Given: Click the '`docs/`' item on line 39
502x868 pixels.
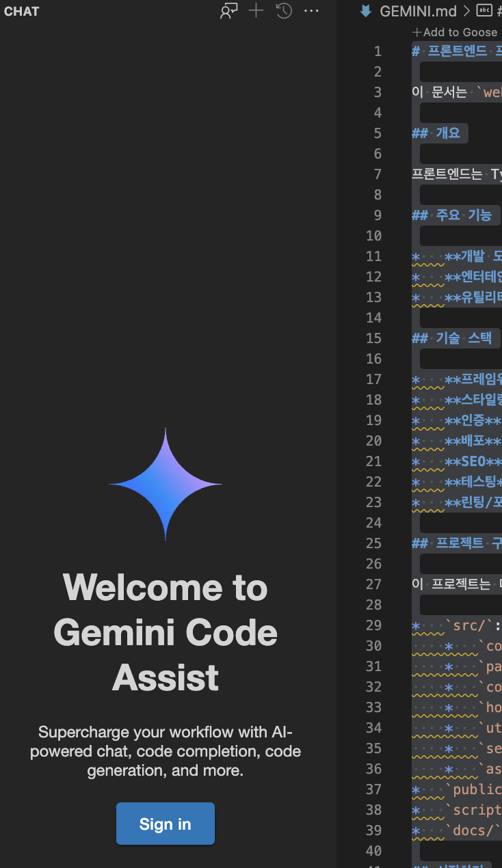Looking at the screenshot, I should tap(473, 830).
